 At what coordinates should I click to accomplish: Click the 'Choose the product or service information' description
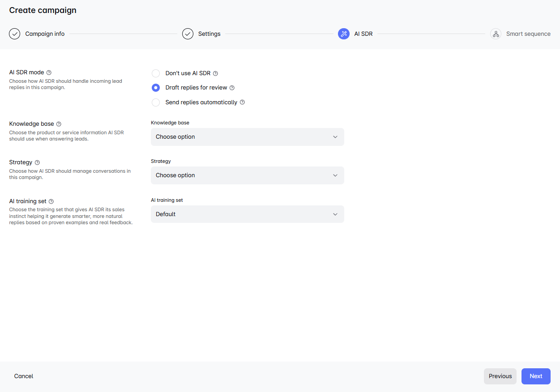click(66, 136)
